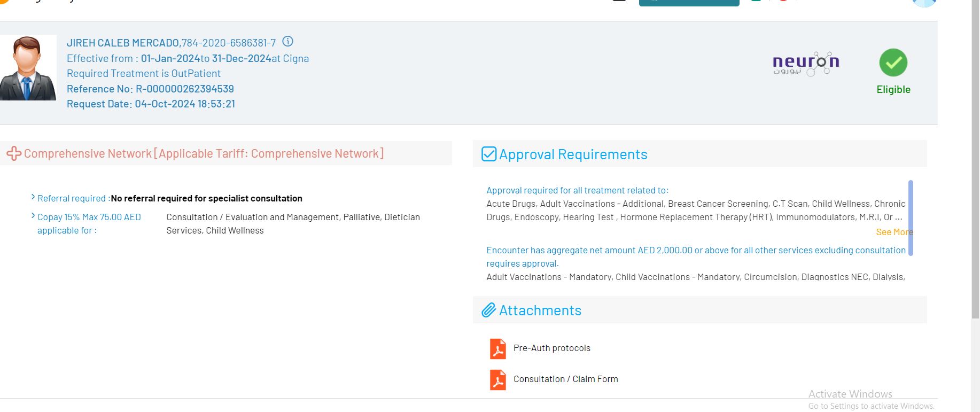
Task: Click the reference number R-000000262394539
Action: (x=185, y=89)
